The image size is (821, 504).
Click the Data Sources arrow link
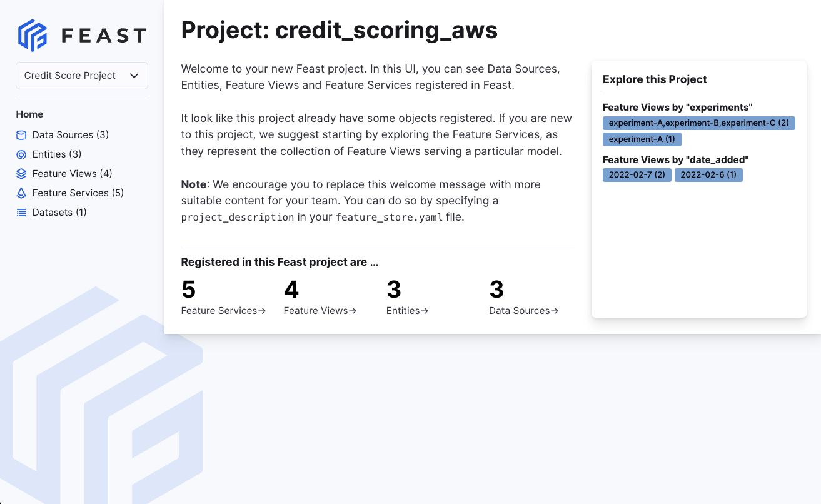523,310
